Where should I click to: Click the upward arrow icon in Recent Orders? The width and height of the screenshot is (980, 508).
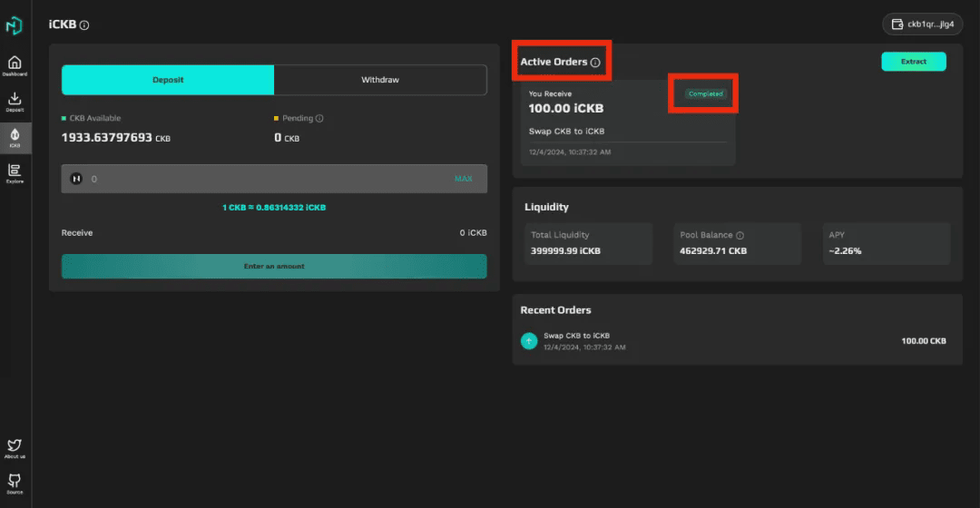click(x=529, y=340)
